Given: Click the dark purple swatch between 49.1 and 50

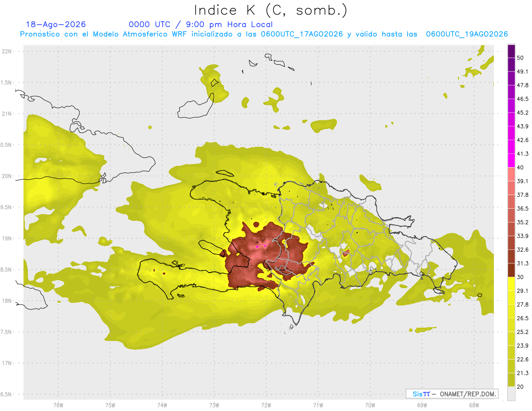Looking at the screenshot, I should 511,65.
